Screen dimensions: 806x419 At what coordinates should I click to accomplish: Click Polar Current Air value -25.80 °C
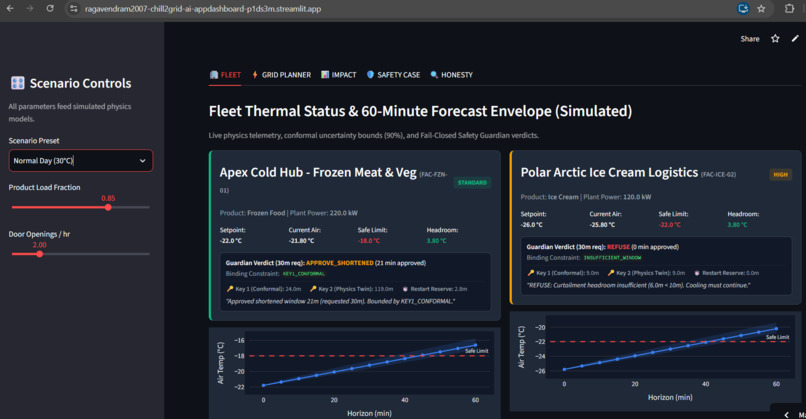click(x=602, y=225)
